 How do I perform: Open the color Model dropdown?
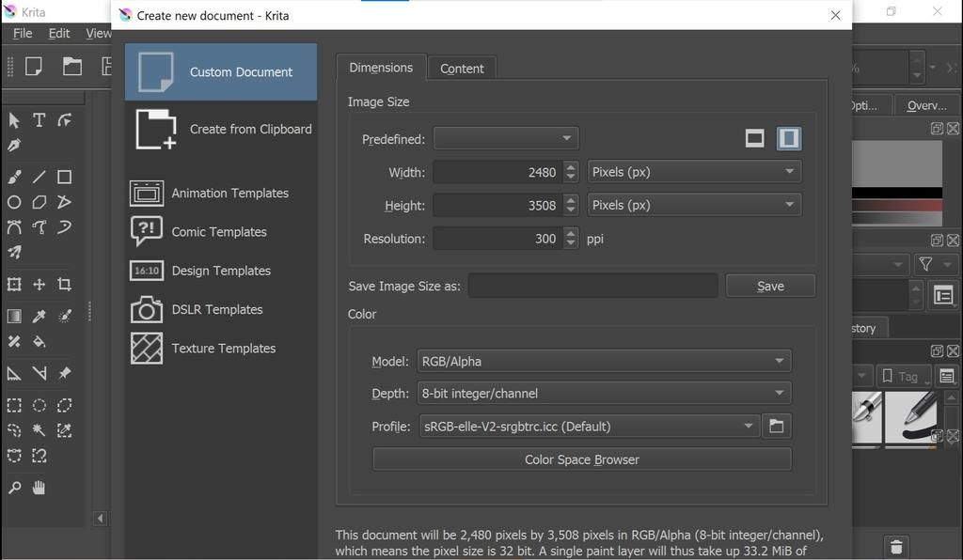point(604,361)
